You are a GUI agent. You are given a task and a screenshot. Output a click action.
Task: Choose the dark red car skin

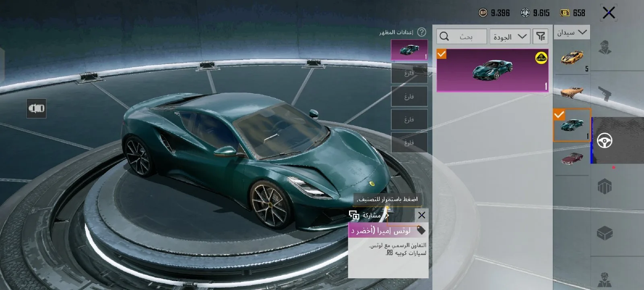coord(572,158)
